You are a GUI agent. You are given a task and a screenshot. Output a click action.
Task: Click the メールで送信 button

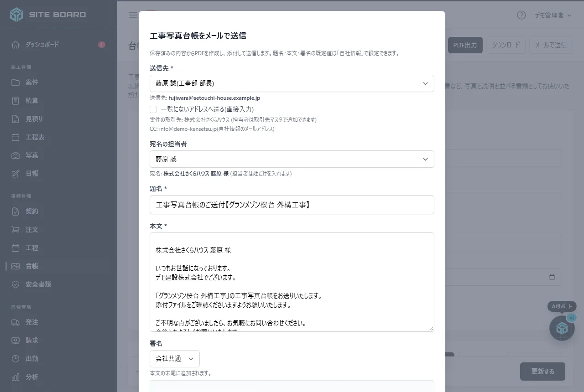pyautogui.click(x=551, y=45)
